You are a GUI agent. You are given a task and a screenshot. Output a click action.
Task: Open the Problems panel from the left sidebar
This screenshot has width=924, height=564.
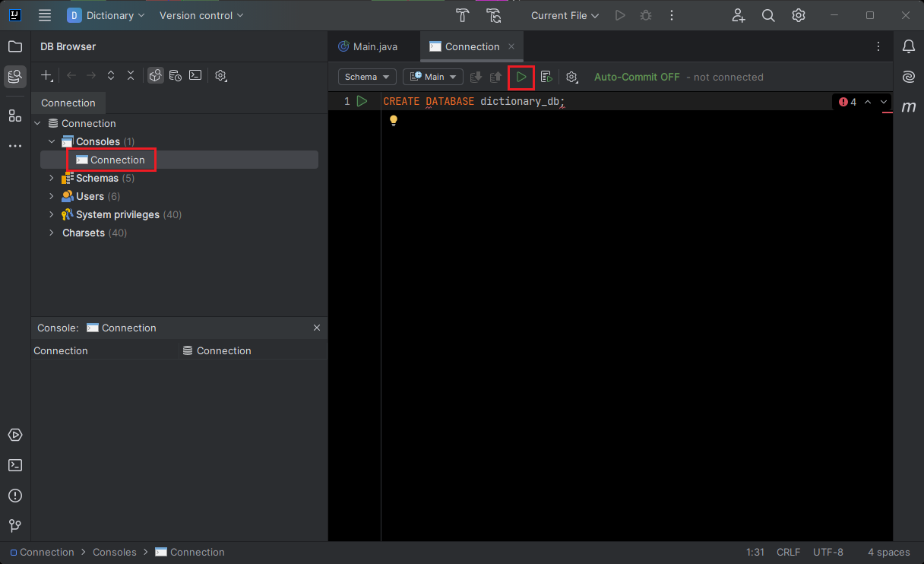[15, 496]
